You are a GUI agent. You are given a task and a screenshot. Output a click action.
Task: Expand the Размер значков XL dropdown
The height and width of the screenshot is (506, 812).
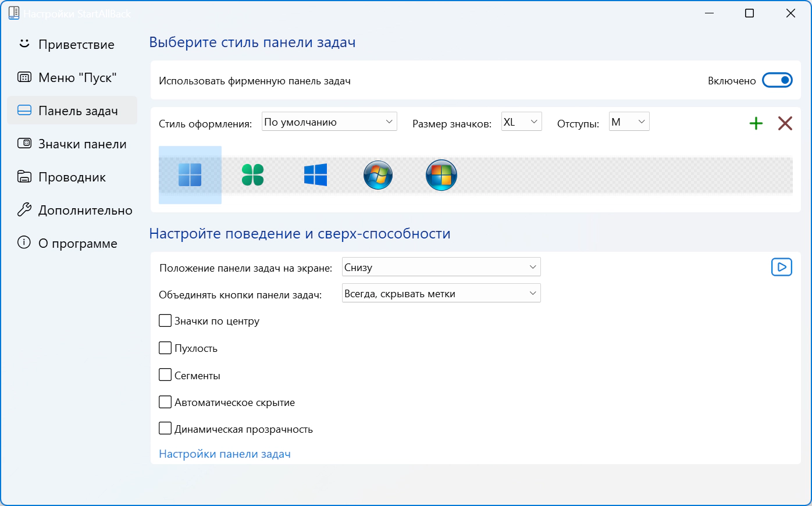(521, 122)
